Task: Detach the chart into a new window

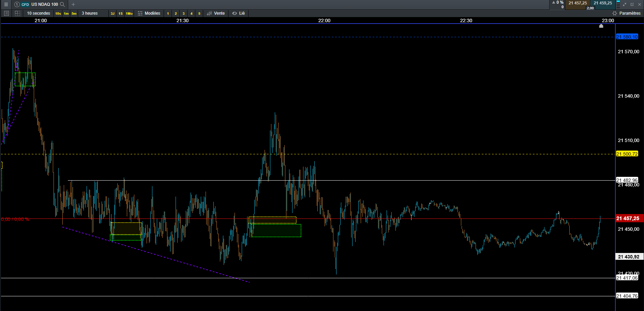Action: pyautogui.click(x=632, y=4)
